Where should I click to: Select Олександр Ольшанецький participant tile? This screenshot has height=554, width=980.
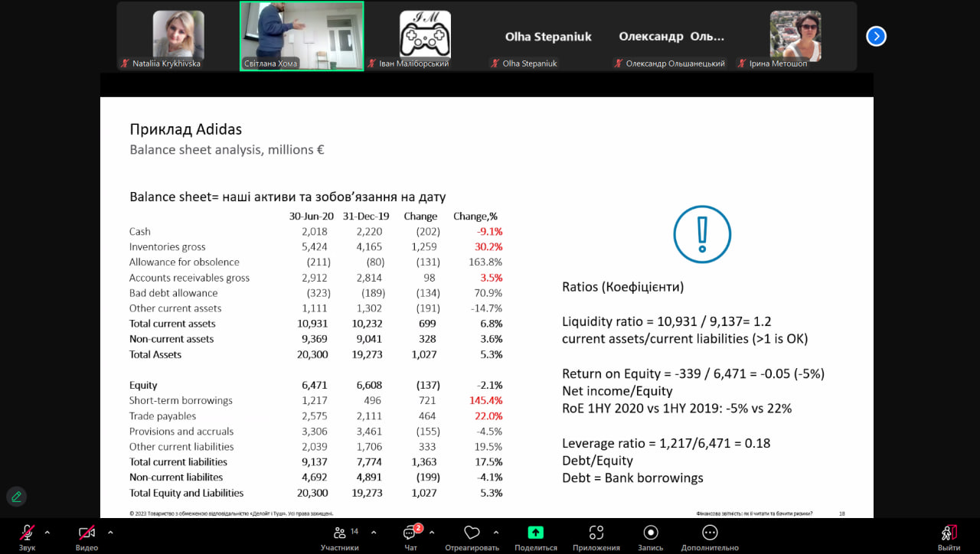tap(671, 36)
